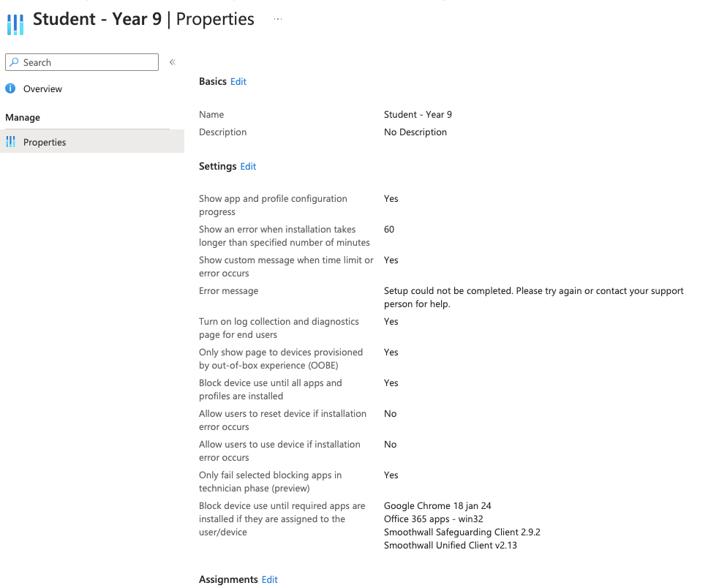This screenshot has height=588, width=719.
Task: Click the "Setup could not be completed" error message
Action: click(x=533, y=297)
